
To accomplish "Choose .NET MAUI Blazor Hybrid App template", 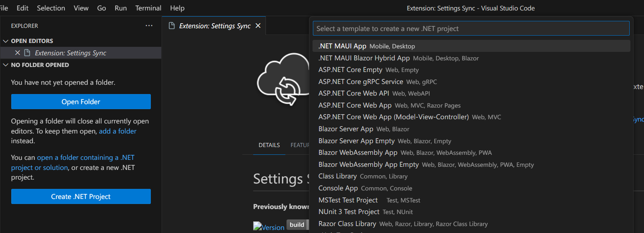I will coord(471,58).
